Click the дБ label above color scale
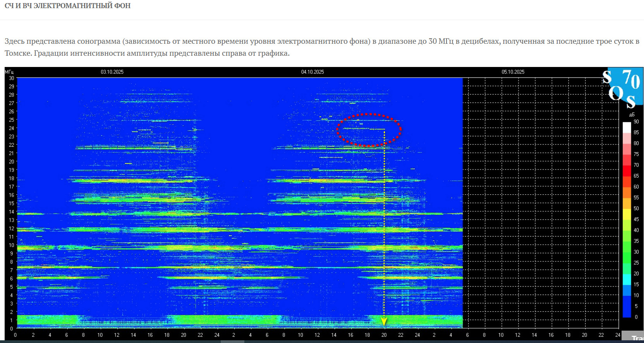 632,115
